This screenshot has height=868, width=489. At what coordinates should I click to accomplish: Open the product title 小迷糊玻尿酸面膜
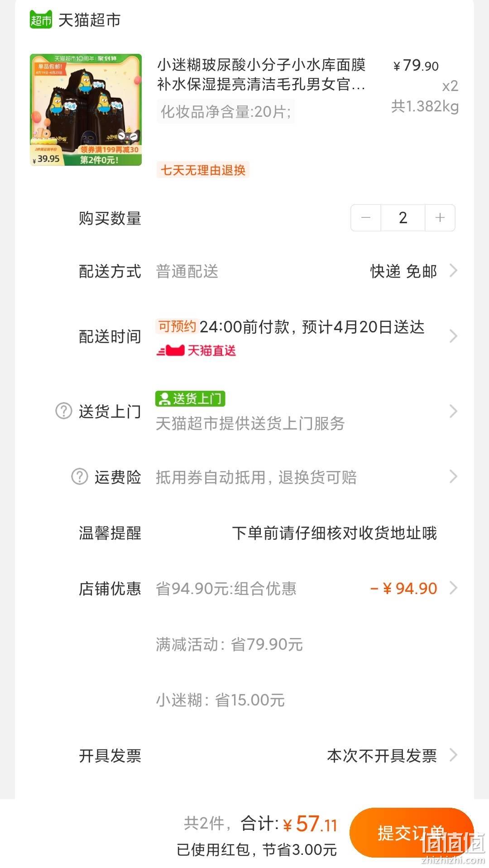261,75
